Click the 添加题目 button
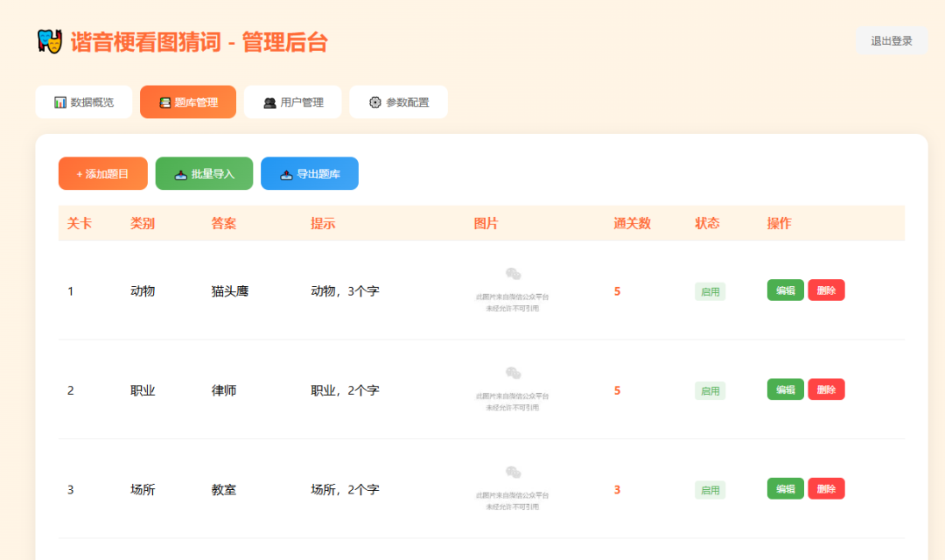 pos(103,173)
